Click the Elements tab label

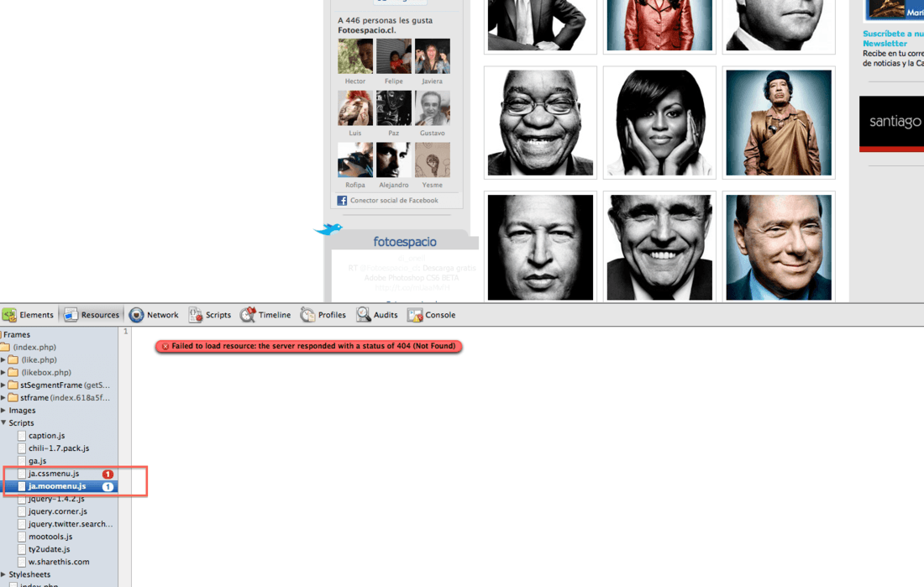(x=36, y=315)
